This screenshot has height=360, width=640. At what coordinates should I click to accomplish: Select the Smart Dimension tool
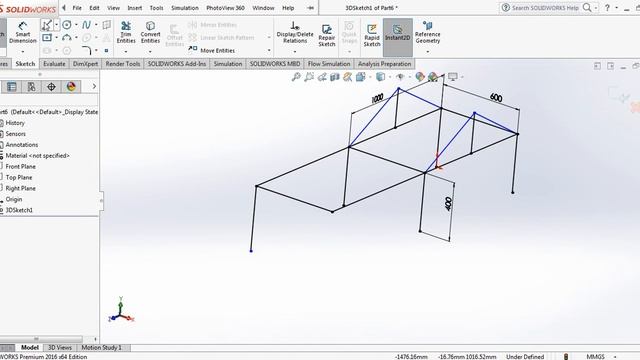pyautogui.click(x=23, y=32)
